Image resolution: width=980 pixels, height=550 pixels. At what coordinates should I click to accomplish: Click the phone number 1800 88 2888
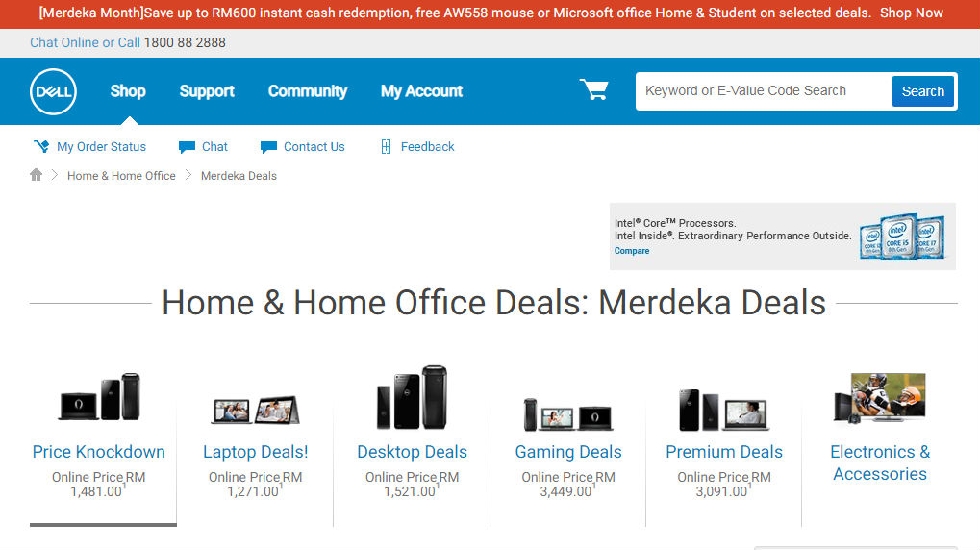[185, 42]
